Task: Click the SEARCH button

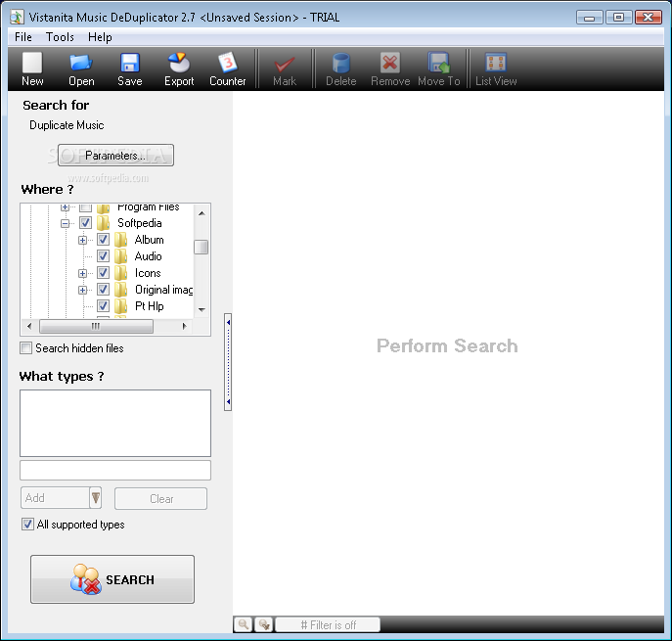Action: point(112,579)
